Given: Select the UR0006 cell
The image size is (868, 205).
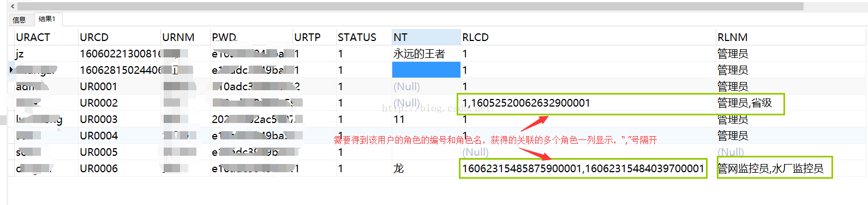Looking at the screenshot, I should 119,168.
